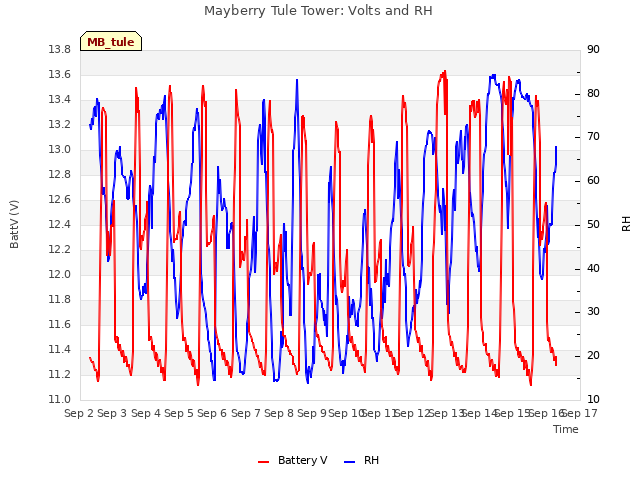
Task: Click the 10 RH tick label
Action: coord(593,400)
